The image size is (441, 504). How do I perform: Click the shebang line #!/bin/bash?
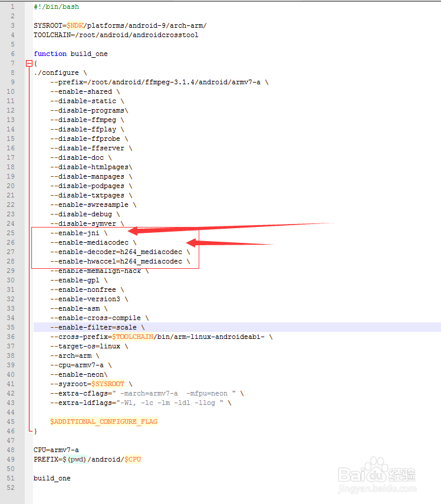tap(56, 6)
